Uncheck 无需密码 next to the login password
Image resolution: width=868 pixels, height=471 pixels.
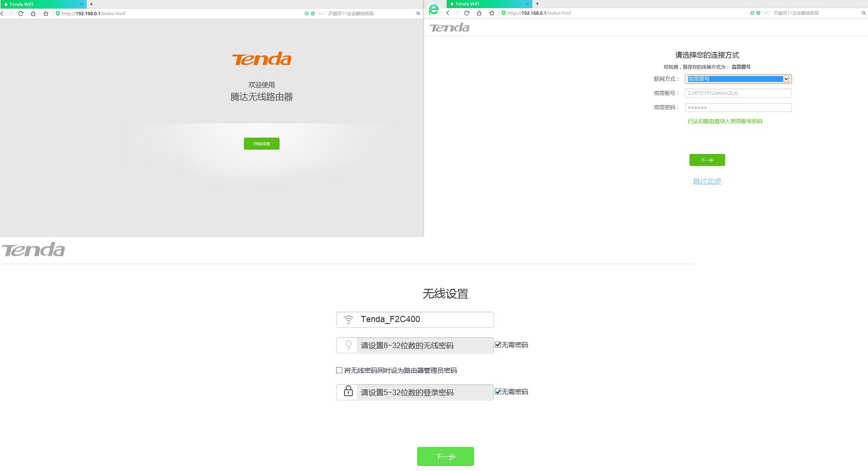click(497, 391)
